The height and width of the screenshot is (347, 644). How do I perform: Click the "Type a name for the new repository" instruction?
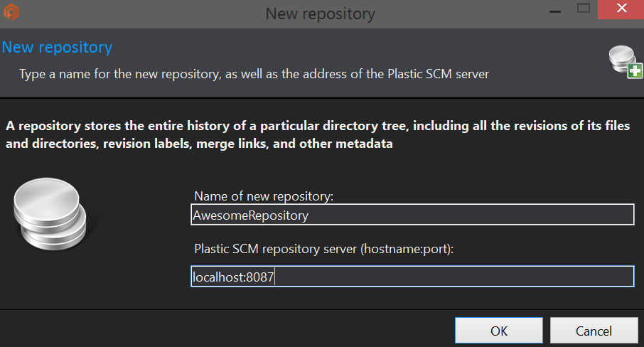[254, 75]
